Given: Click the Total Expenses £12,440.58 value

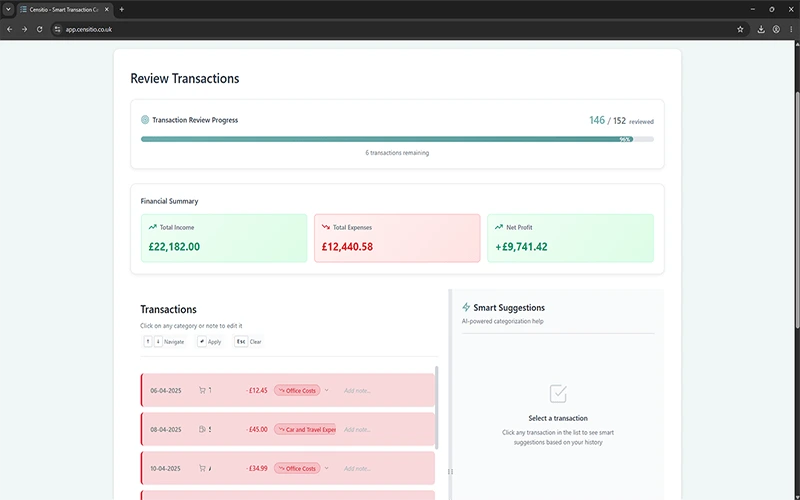Looking at the screenshot, I should 347,247.
